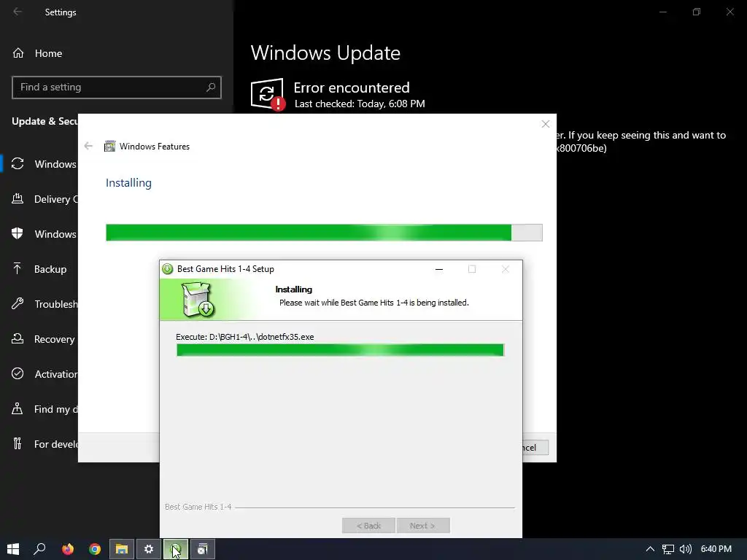
Task: Show hidden system tray icons
Action: (x=650, y=549)
